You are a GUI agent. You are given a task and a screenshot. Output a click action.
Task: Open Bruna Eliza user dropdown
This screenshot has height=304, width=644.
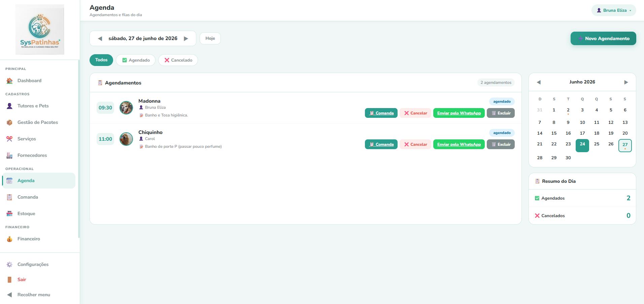point(614,10)
